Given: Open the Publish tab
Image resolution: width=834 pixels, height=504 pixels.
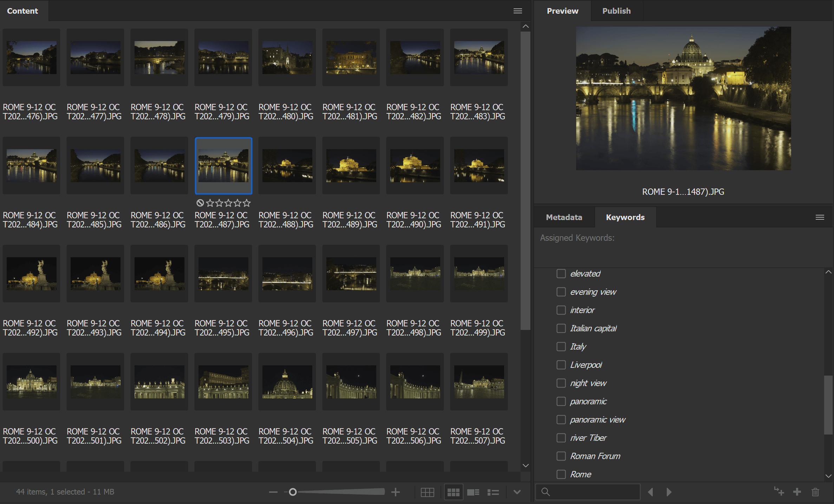Looking at the screenshot, I should (x=616, y=11).
